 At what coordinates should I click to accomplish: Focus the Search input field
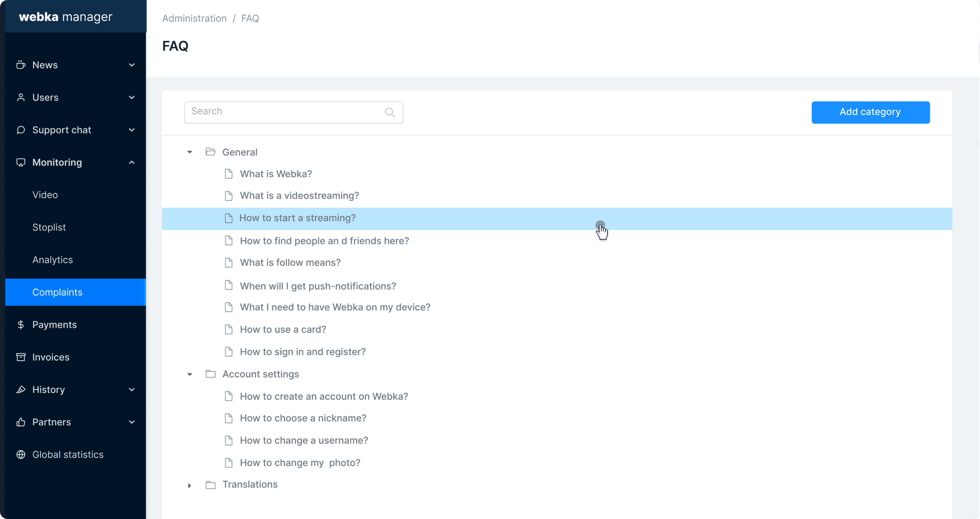[x=285, y=112]
